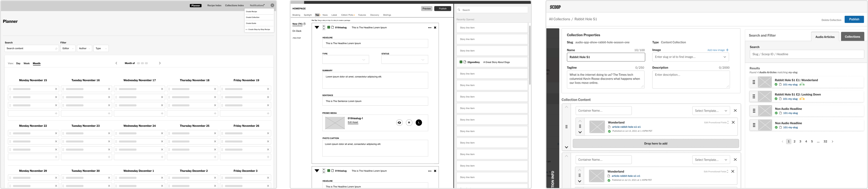Click the Search content input field
This screenshot has height=189, width=868.
pyautogui.click(x=32, y=48)
